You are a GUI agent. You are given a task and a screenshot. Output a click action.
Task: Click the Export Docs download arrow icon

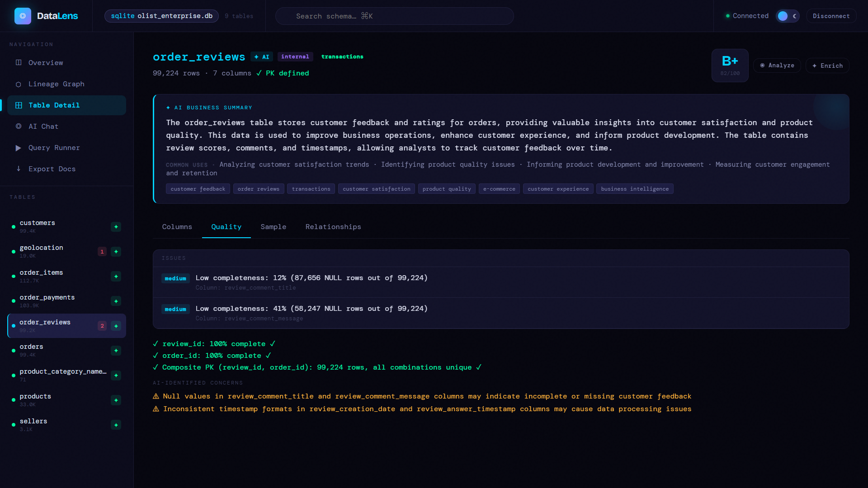pyautogui.click(x=19, y=169)
